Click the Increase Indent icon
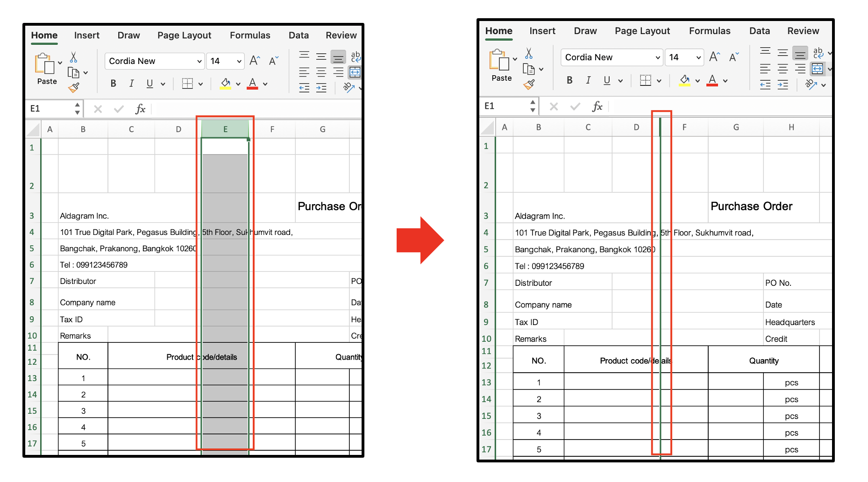The width and height of the screenshot is (868, 482). [321, 87]
